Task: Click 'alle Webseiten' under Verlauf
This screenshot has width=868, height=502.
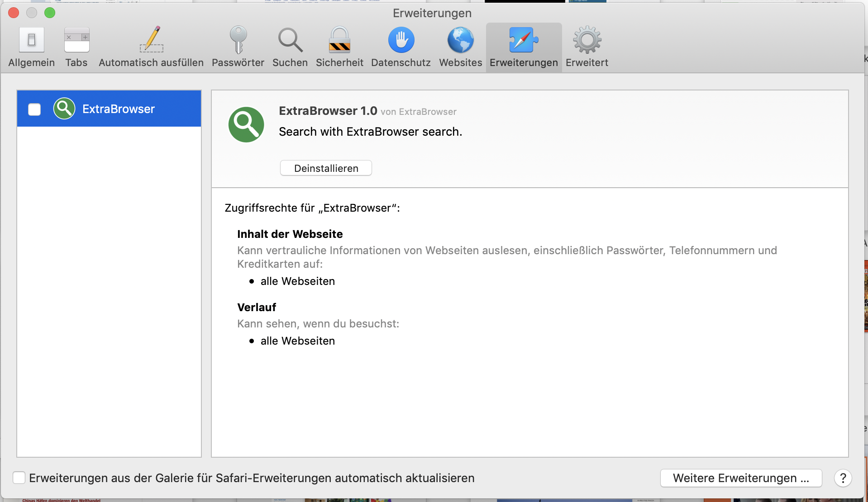Action: coord(298,341)
